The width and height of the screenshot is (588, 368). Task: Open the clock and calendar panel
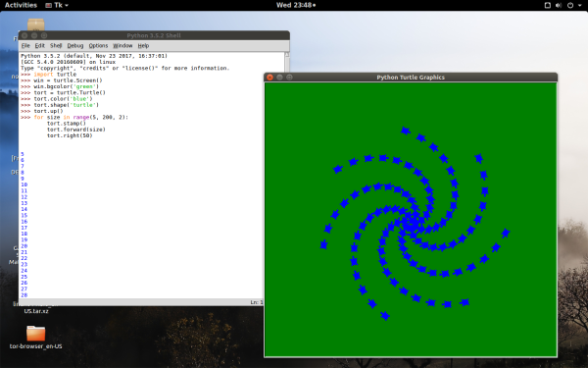(296, 5)
